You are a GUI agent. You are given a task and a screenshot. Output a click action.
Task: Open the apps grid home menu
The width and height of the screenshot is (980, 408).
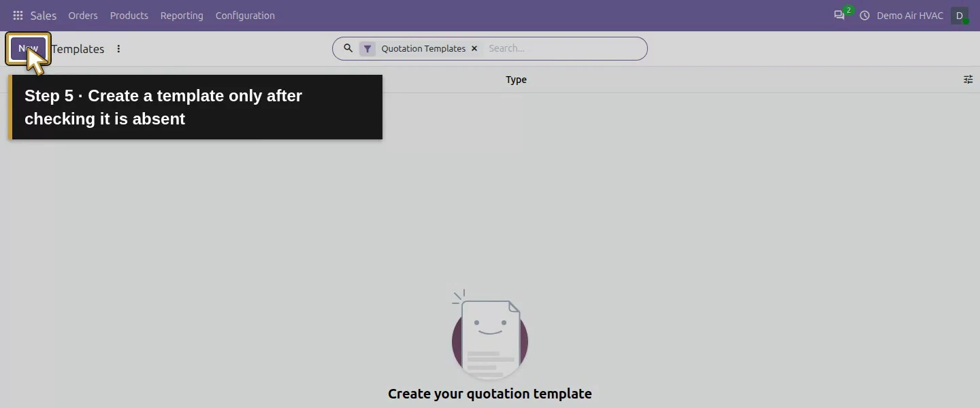[x=18, y=15]
